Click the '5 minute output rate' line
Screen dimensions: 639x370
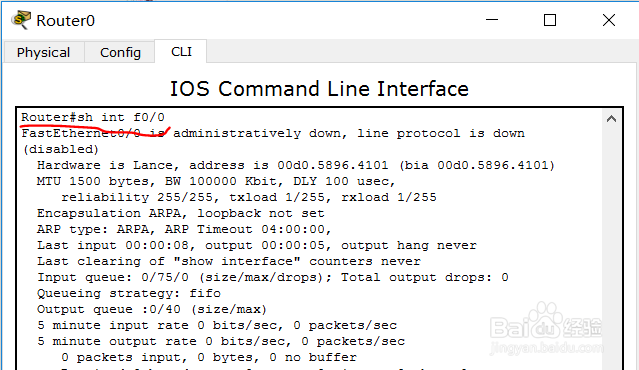point(221,341)
